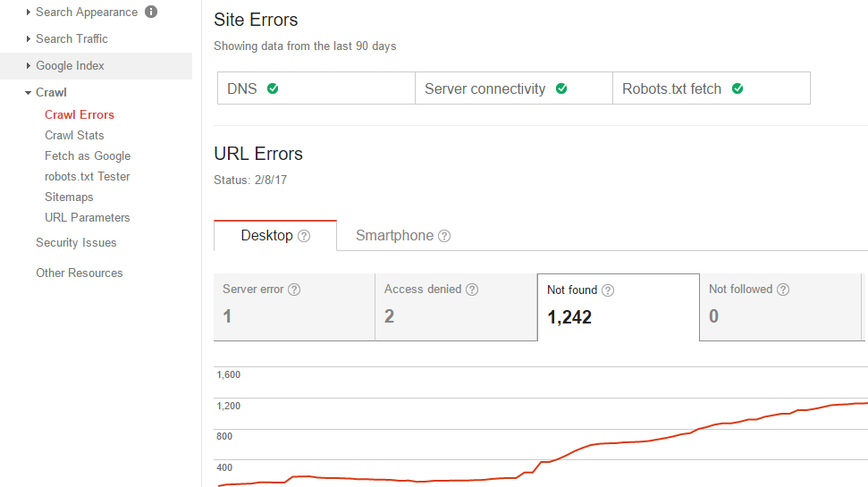Click the Search Traffic menu label
This screenshot has width=868, height=487.
coord(72,38)
